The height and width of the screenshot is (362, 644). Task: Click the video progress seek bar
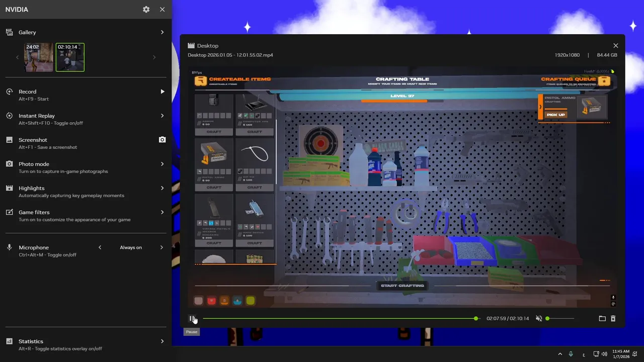click(x=341, y=318)
